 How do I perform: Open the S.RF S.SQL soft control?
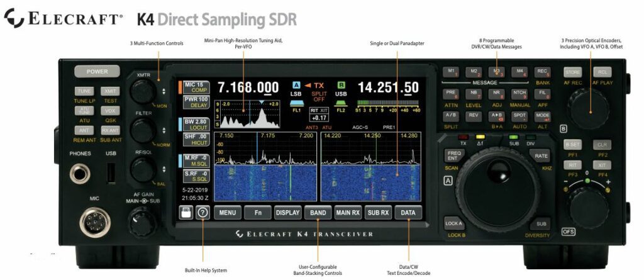pos(196,176)
